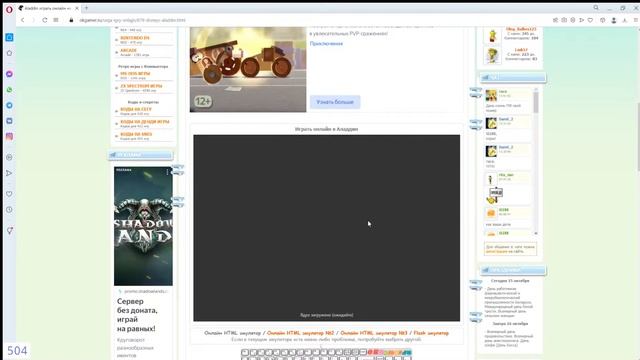640x360 pixels.
Task: Open the first top-user avatar in the right column
Action: tap(492, 35)
